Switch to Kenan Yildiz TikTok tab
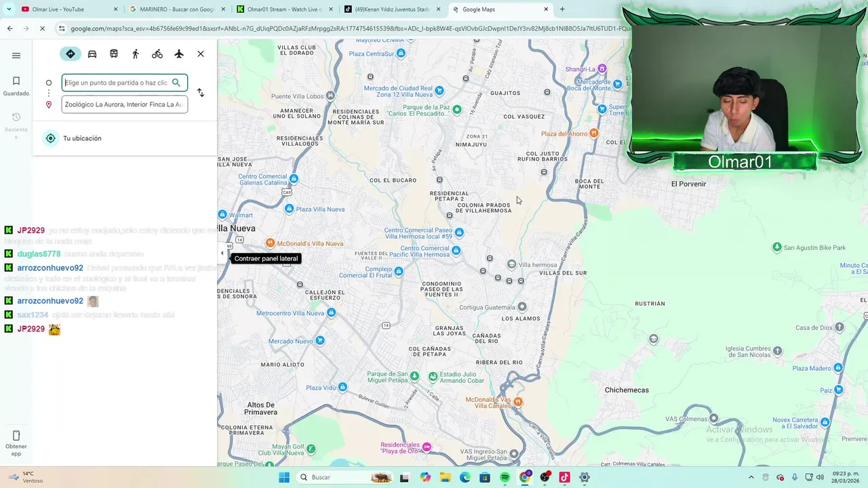The width and height of the screenshot is (868, 488). point(392,9)
